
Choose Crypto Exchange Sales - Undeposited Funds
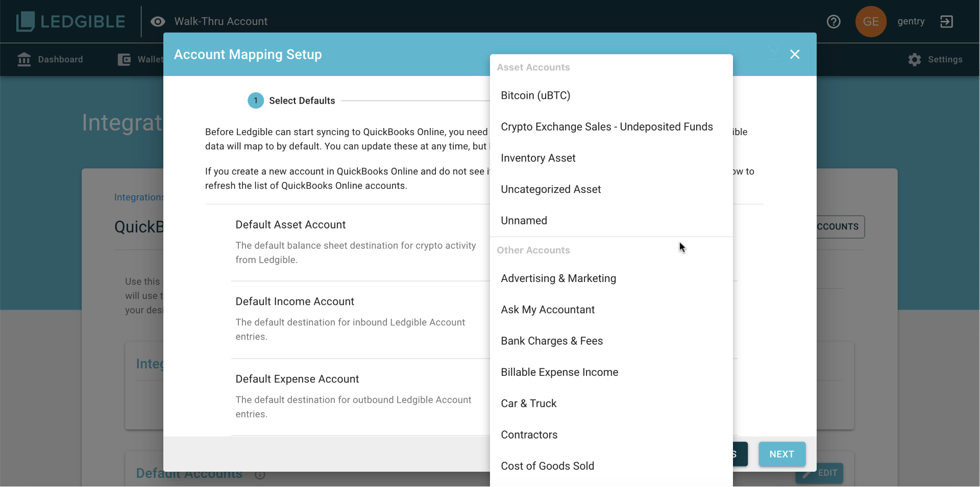(x=611, y=126)
